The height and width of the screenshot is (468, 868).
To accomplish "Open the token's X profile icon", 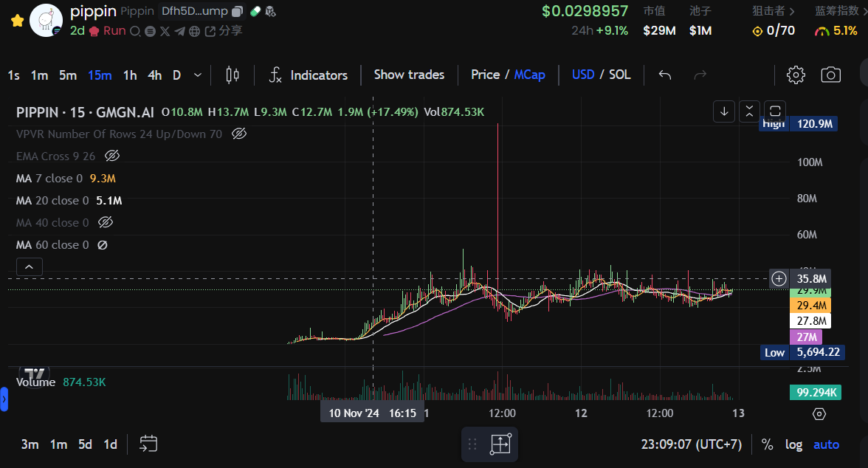I will click(x=164, y=31).
